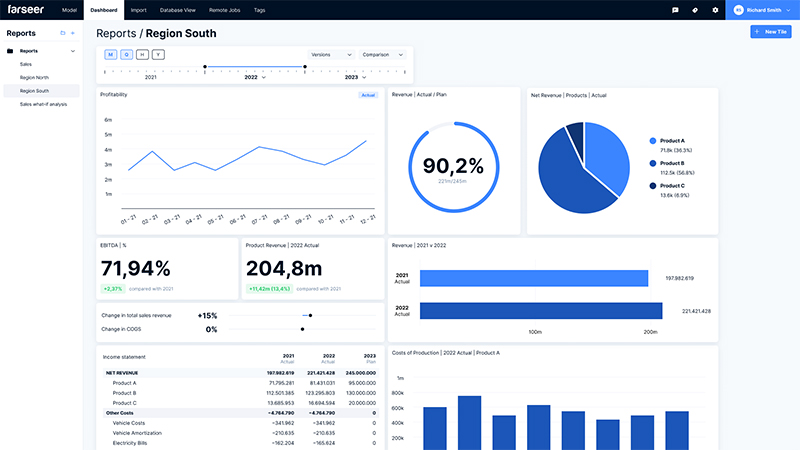
Task: Toggle the H half-year period button
Action: click(142, 54)
